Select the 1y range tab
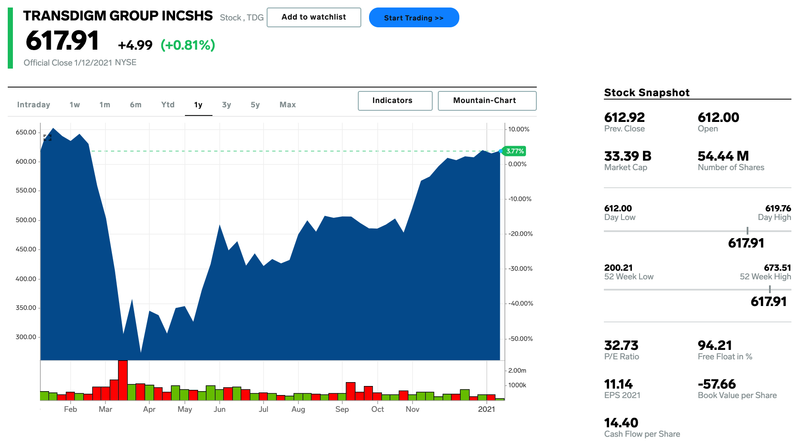 [198, 105]
